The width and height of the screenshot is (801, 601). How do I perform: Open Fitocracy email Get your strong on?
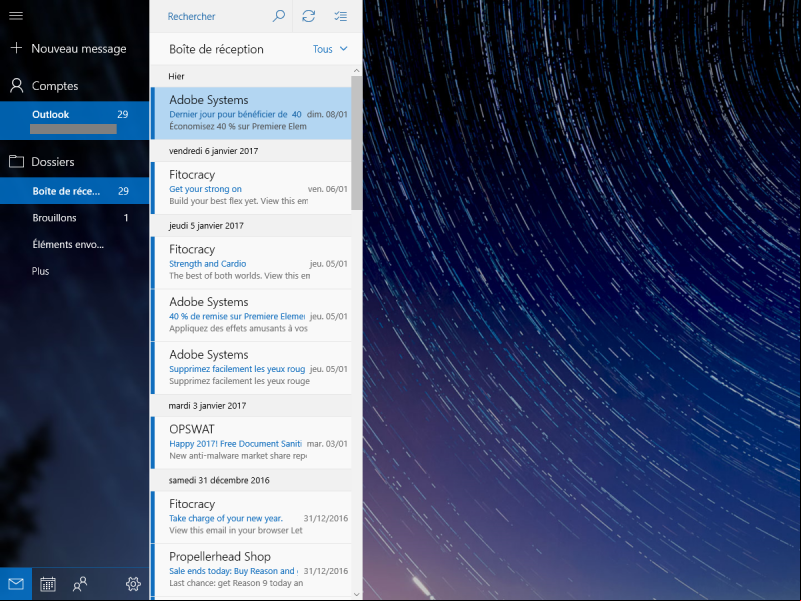pos(251,188)
